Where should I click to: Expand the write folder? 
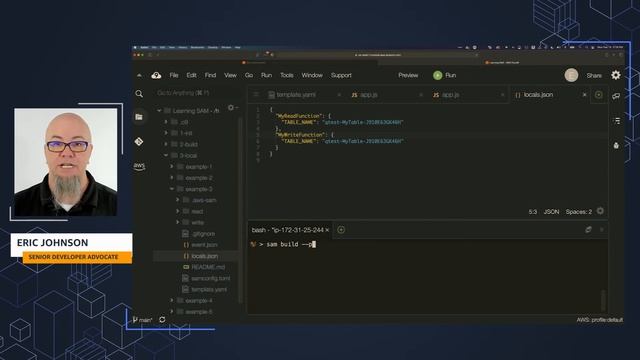point(178,222)
